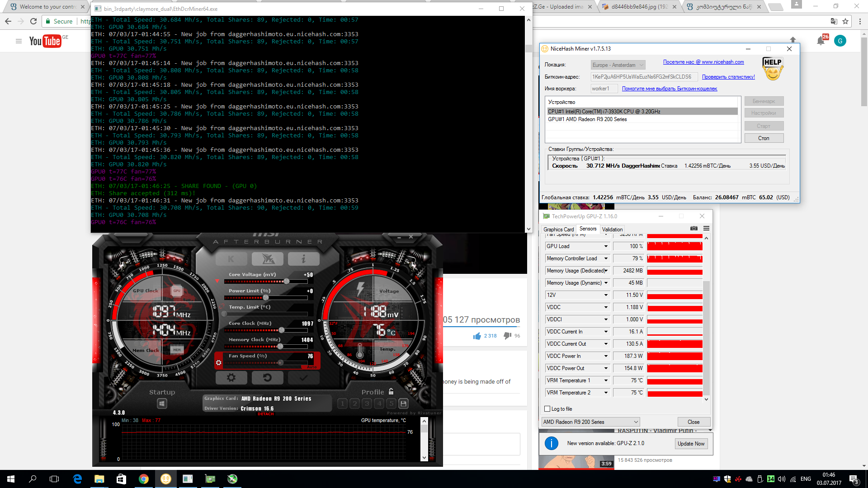
Task: Click the Update Now button
Action: (x=691, y=444)
